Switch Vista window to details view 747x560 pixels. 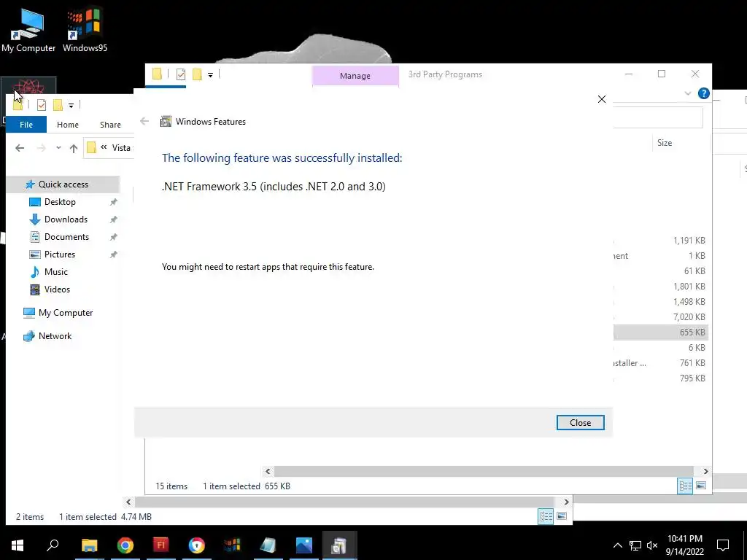[546, 517]
